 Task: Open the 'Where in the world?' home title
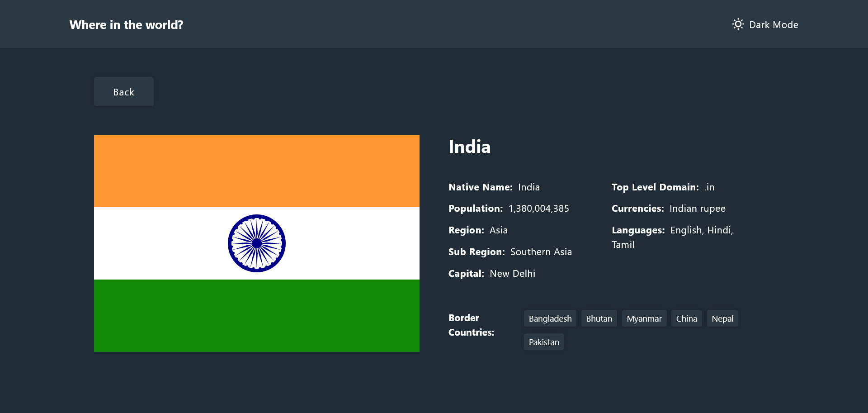pos(126,25)
